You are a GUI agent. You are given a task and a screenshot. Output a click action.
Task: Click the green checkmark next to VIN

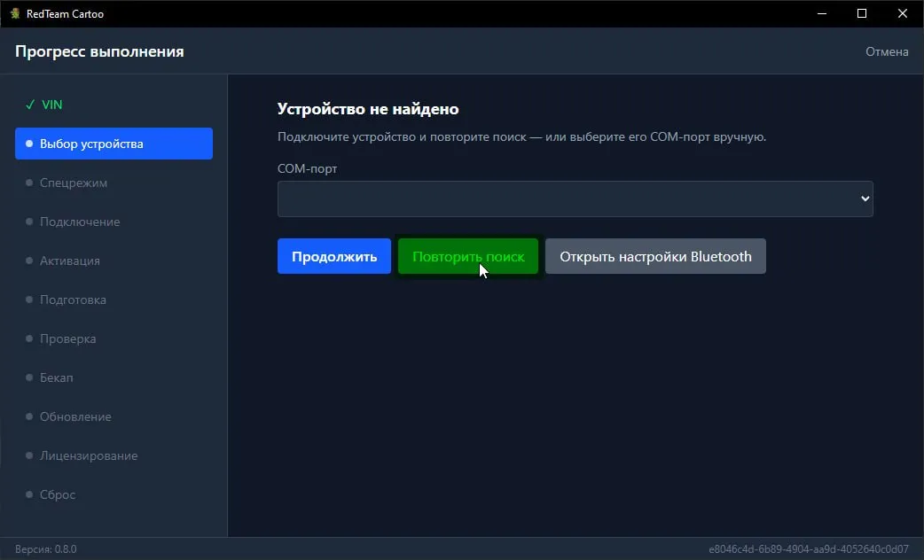30,105
